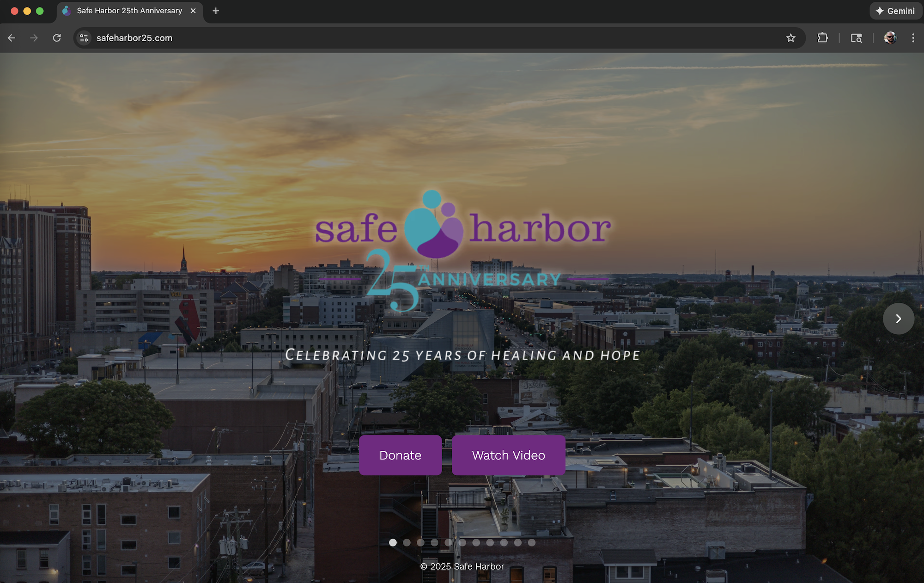Open the Gemini button
924x583 pixels.
click(895, 11)
